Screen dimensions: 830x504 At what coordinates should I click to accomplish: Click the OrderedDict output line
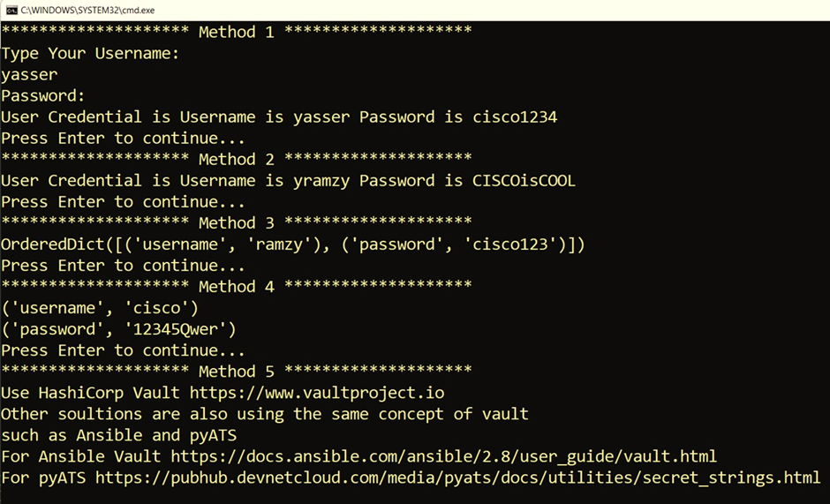pyautogui.click(x=293, y=244)
